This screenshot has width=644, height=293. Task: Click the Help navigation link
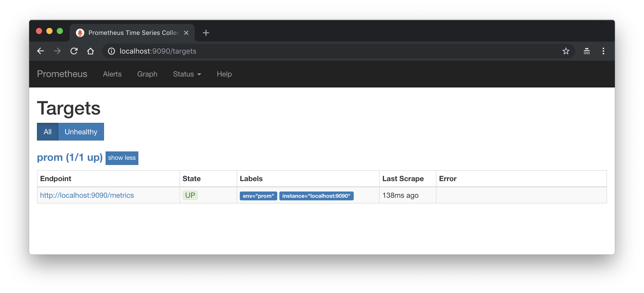point(224,74)
